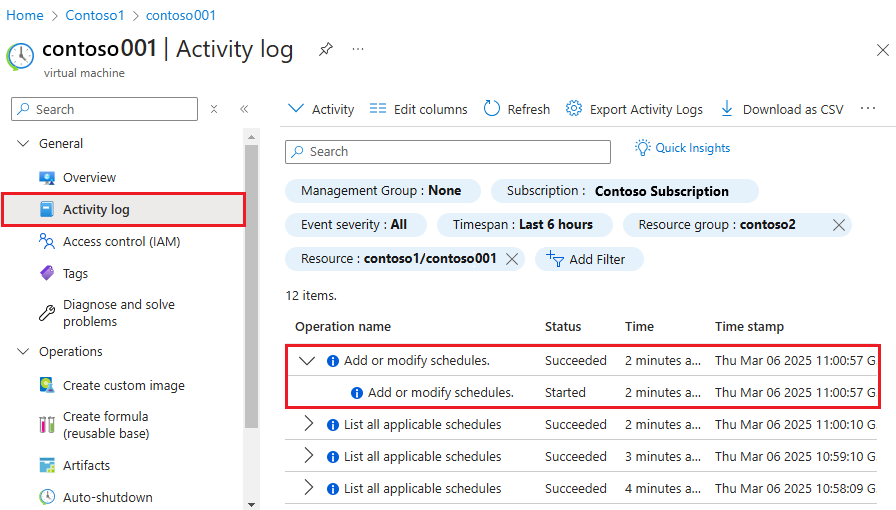This screenshot has width=896, height=510.
Task: Collapse the General section in sidebar
Action: click(24, 144)
